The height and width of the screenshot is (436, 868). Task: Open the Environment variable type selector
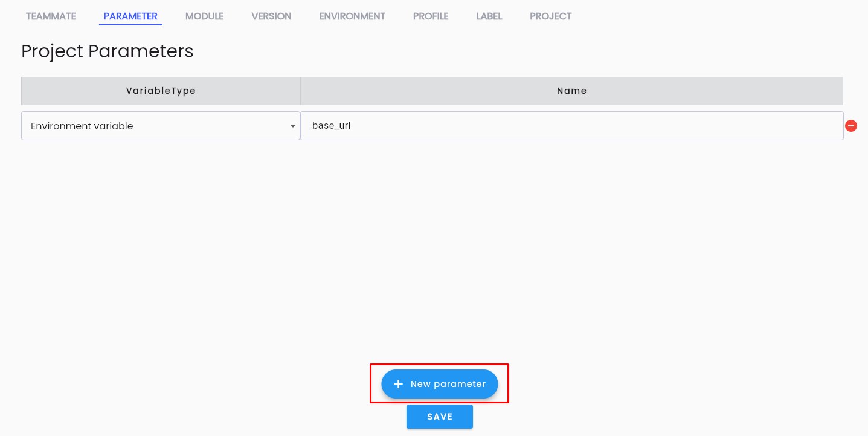(x=160, y=126)
